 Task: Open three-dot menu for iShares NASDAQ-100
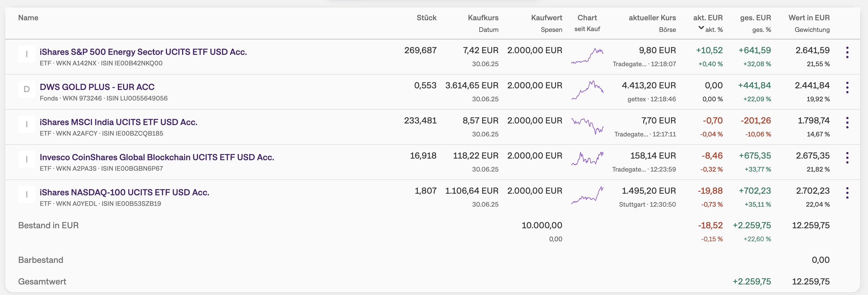[x=847, y=193]
